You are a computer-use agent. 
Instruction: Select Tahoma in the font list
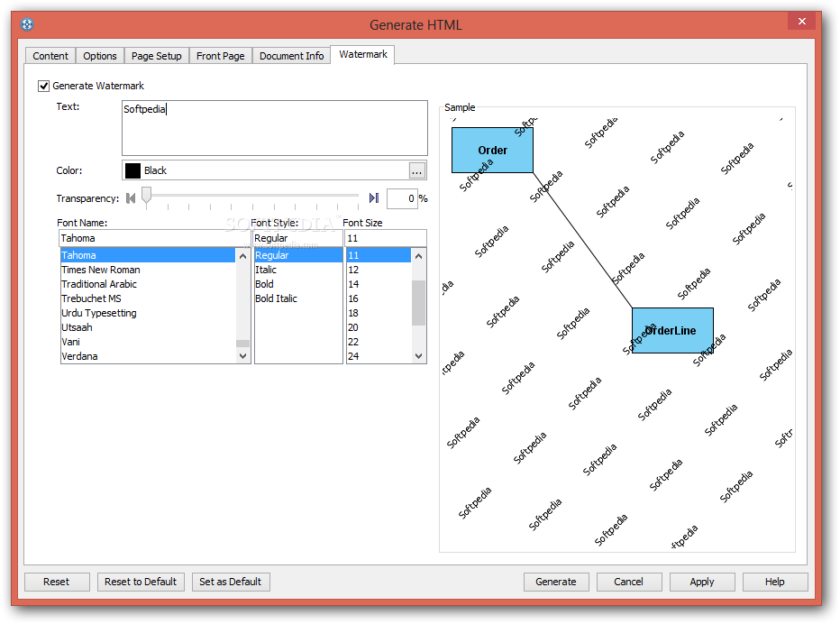[x=148, y=255]
